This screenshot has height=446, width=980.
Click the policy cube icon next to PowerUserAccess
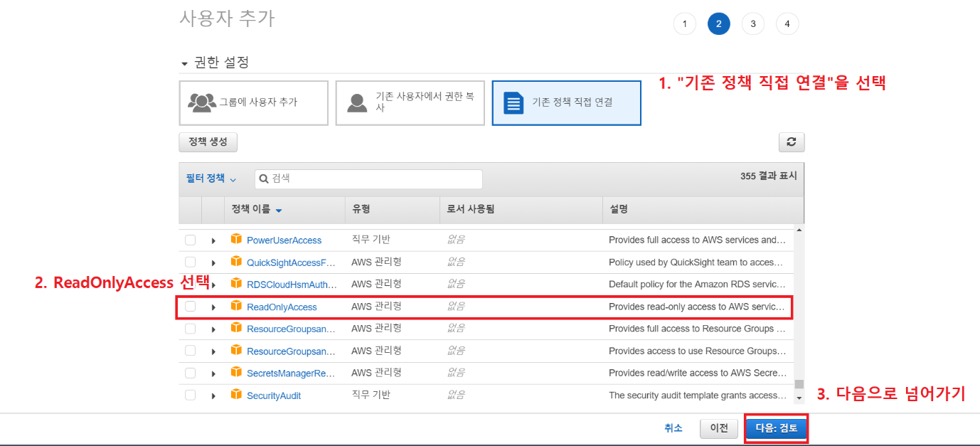point(236,239)
